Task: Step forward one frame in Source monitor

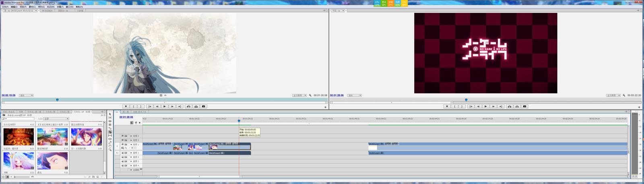Action: click(x=172, y=106)
